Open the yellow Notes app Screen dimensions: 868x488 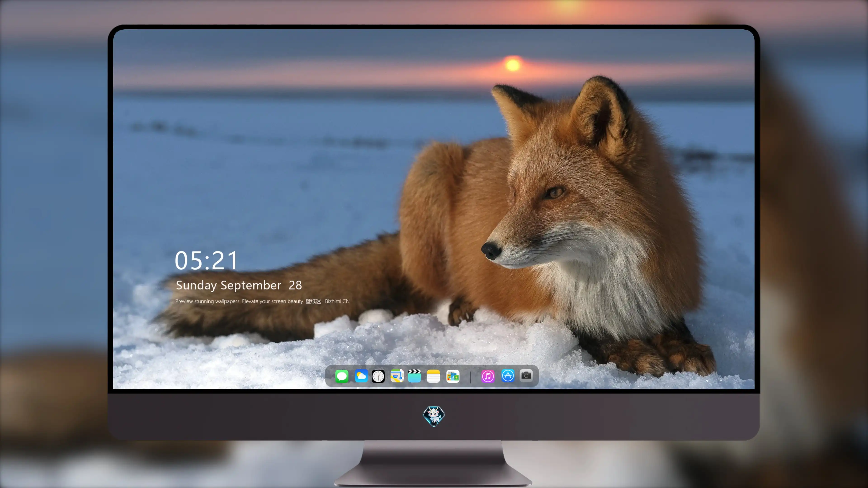coord(433,376)
